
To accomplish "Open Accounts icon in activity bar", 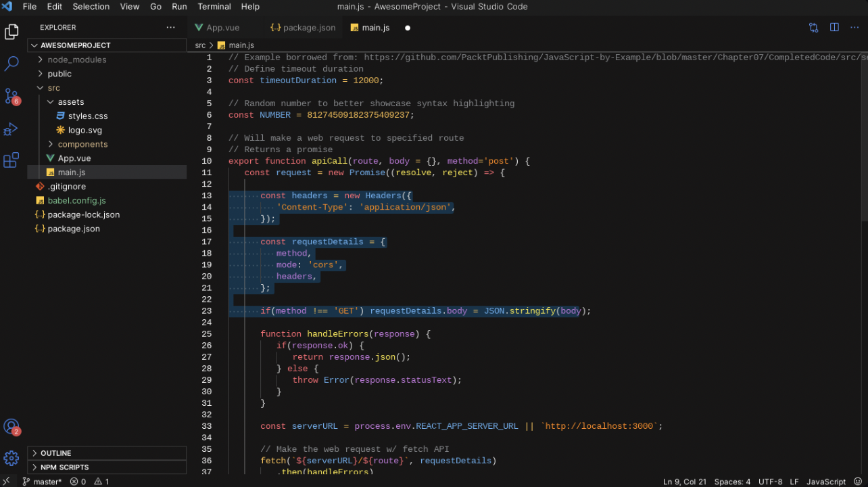I will tap(11, 427).
